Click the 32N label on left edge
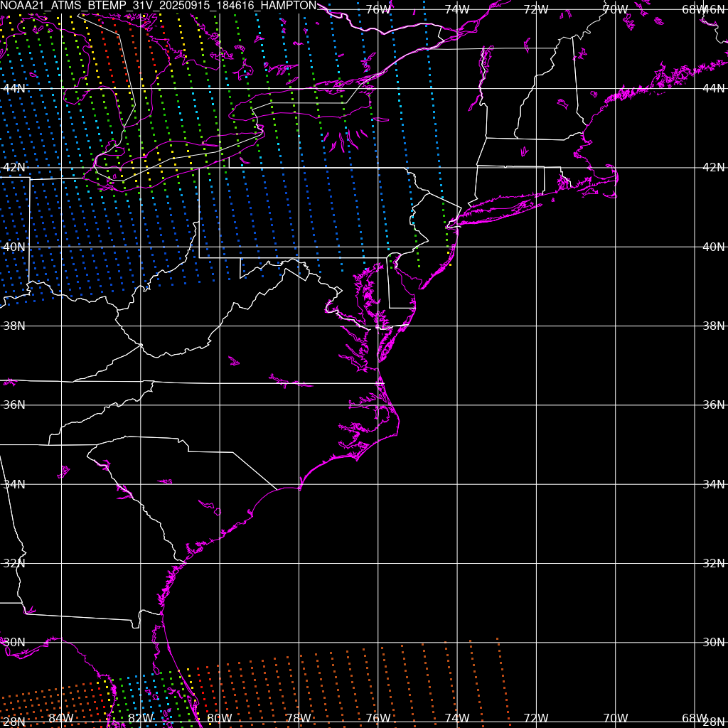The image size is (728, 728). click(14, 563)
